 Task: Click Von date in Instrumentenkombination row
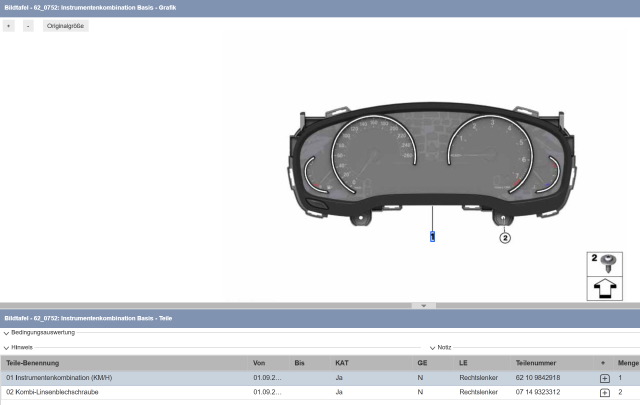click(x=267, y=378)
